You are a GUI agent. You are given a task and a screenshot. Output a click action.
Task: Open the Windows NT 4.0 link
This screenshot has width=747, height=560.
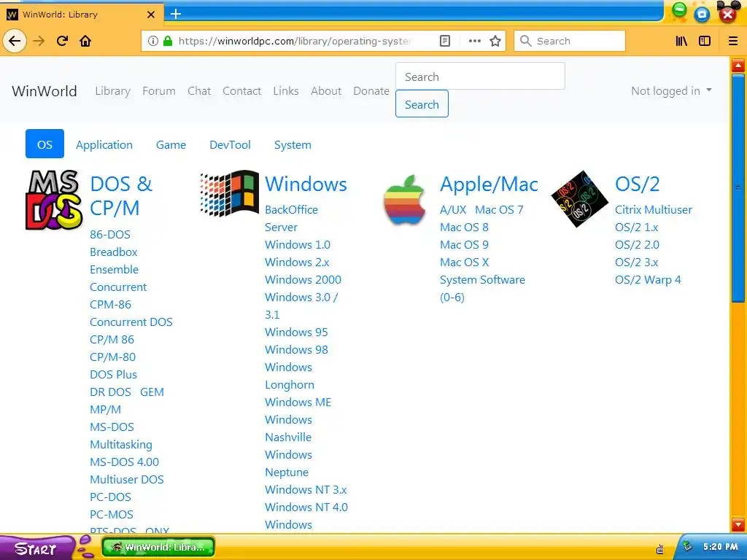(x=306, y=507)
